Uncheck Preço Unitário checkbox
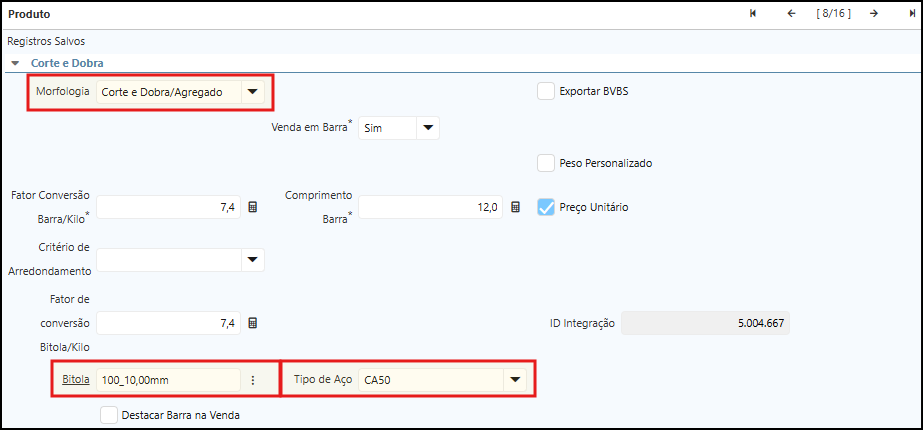 click(546, 207)
